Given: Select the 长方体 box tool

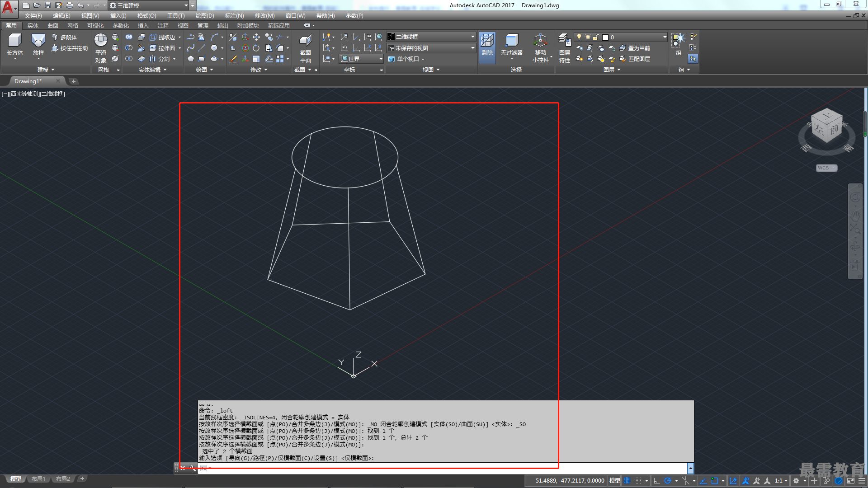Looking at the screenshot, I should click(15, 45).
